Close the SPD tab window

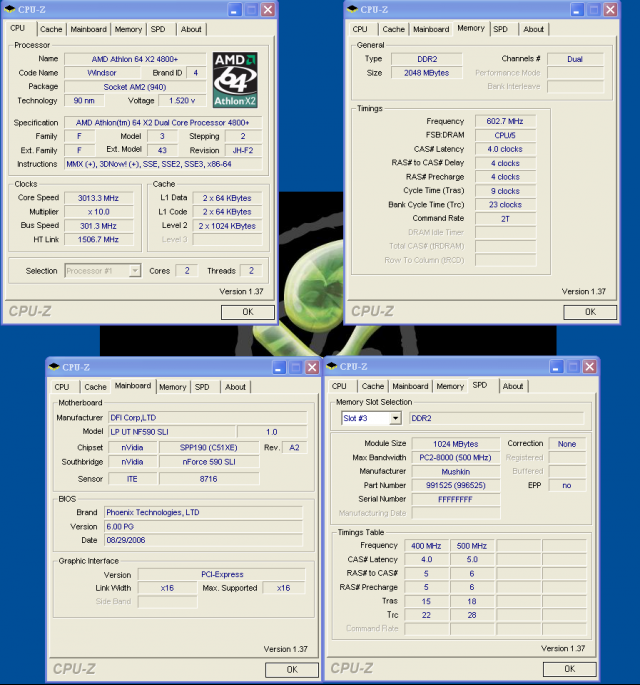(589, 367)
